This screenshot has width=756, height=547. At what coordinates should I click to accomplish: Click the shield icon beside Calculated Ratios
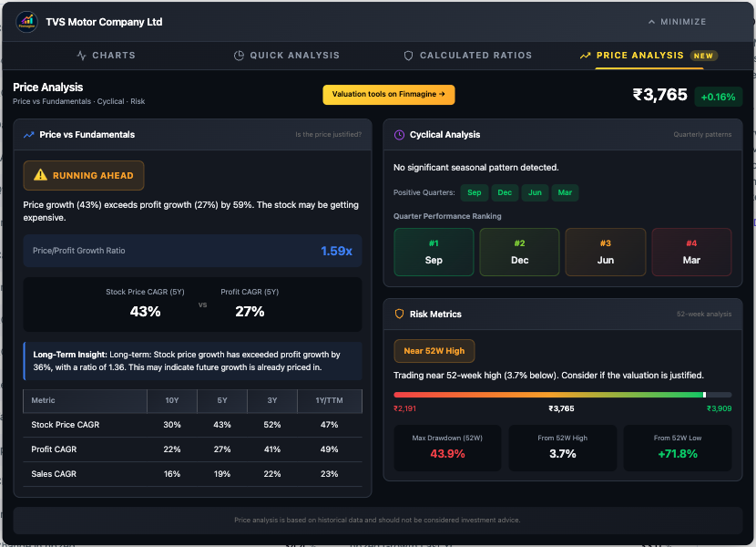pyautogui.click(x=408, y=55)
